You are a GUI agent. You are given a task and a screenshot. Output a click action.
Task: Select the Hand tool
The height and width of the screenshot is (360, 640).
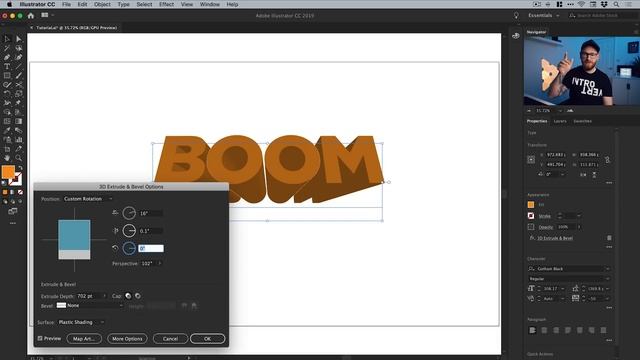click(7, 158)
